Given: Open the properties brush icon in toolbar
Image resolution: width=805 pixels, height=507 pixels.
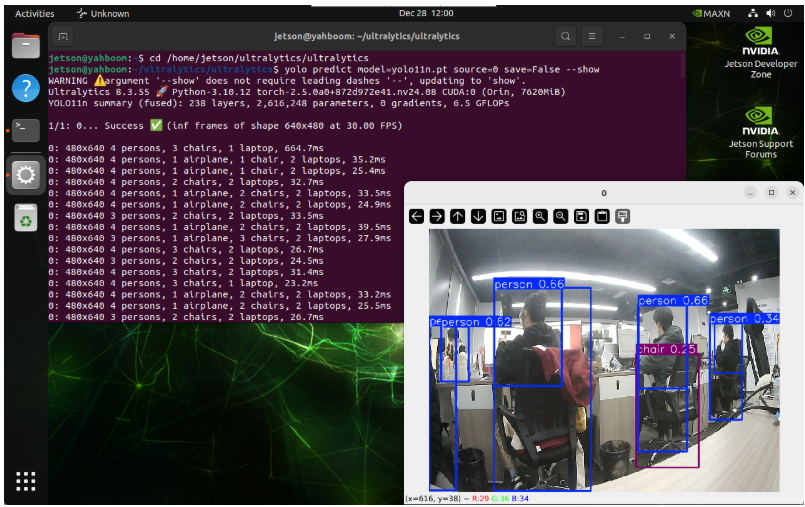Looking at the screenshot, I should coord(622,216).
